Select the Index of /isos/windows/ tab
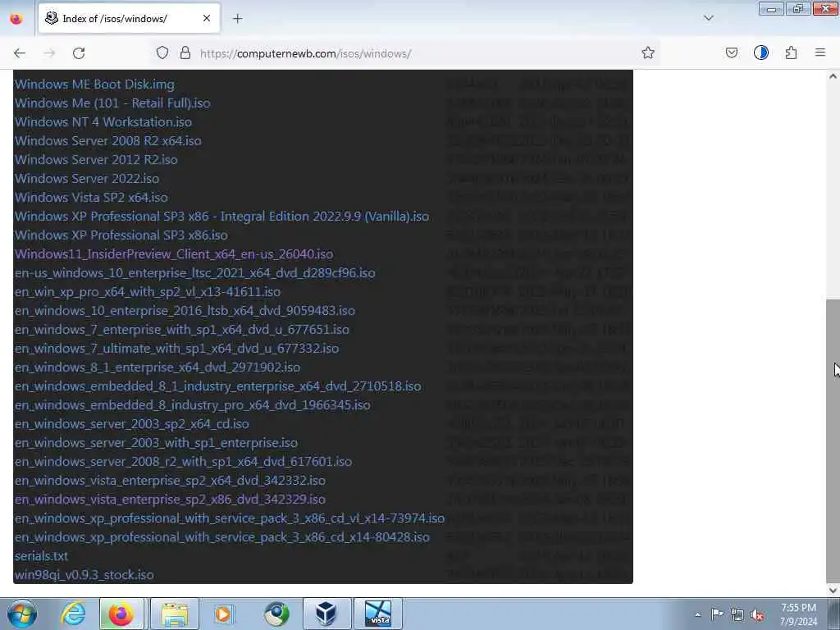840x630 pixels. click(129, 18)
